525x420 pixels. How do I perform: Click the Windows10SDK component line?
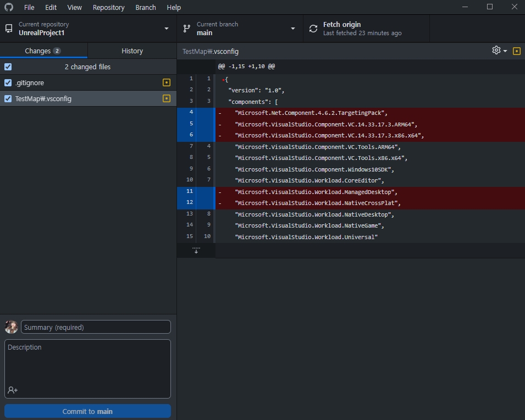(x=370, y=169)
